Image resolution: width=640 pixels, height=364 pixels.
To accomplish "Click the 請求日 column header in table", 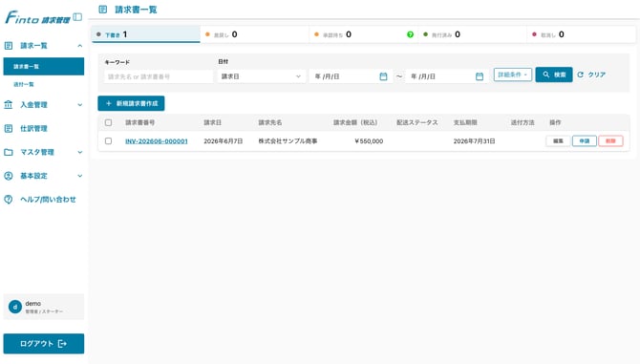I will pos(213,122).
